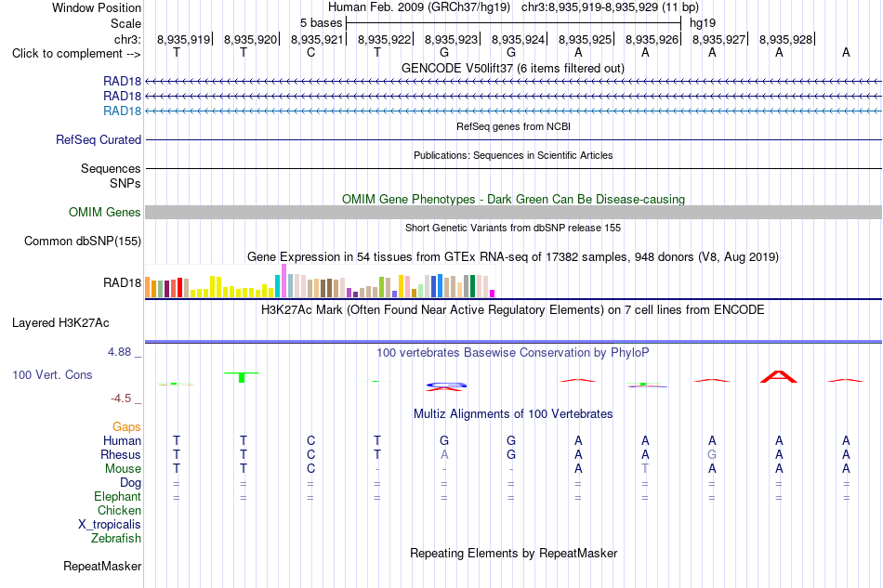This screenshot has height=588, width=883.
Task: Open the RepeatMasker track label
Action: [102, 566]
